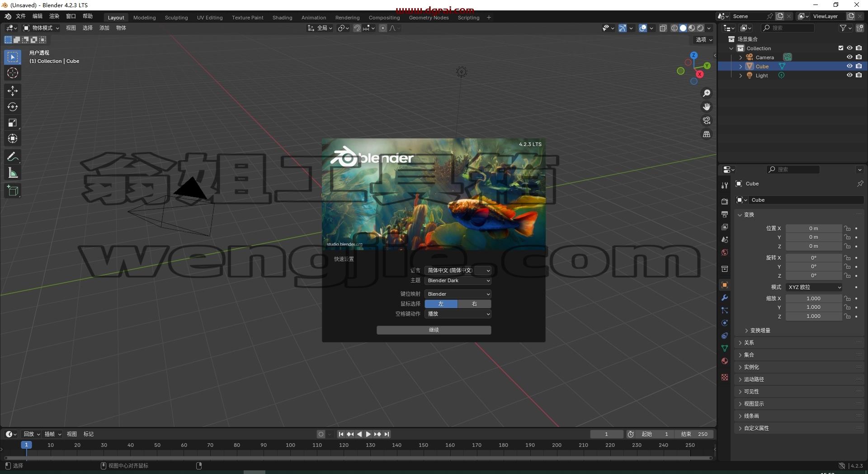Click frame 100 on the timeline
Screen dimensions: 868x474
pos(290,446)
